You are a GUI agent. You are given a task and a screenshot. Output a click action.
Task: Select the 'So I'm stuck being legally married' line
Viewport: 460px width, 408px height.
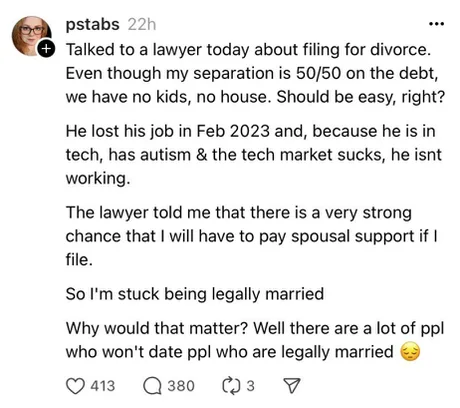(195, 294)
